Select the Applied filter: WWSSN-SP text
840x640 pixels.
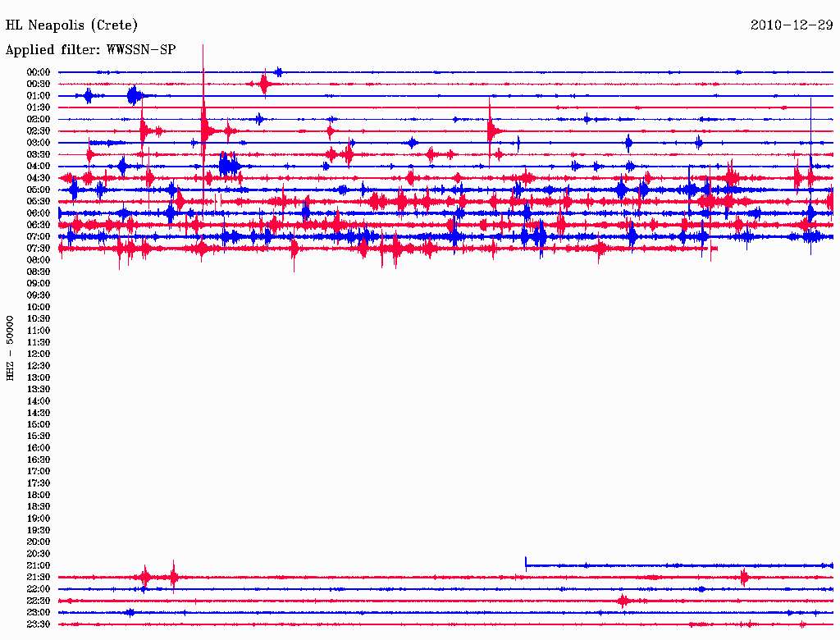click(x=90, y=50)
